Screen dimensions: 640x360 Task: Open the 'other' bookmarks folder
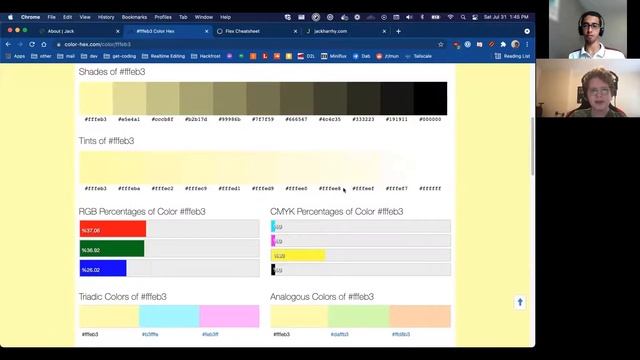click(x=41, y=56)
